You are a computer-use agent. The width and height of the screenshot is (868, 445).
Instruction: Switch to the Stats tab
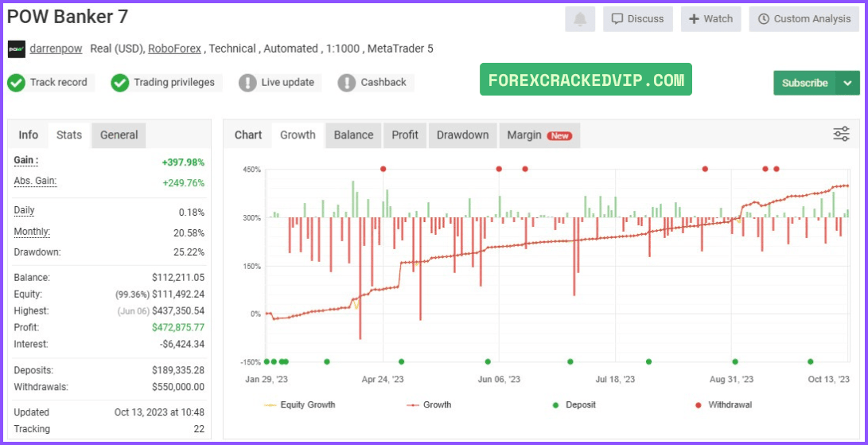[69, 135]
